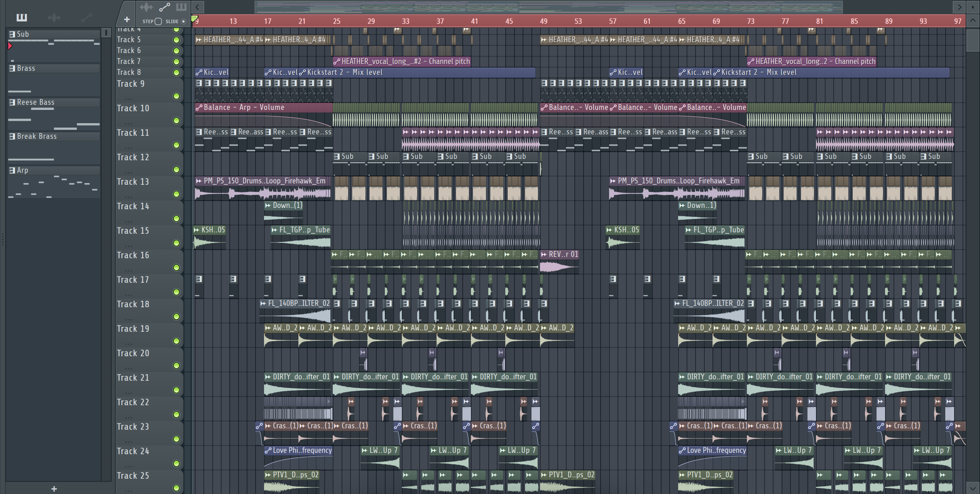The image size is (980, 494).
Task: Select first Ree..ss pattern clip on Track 11
Action: click(212, 139)
